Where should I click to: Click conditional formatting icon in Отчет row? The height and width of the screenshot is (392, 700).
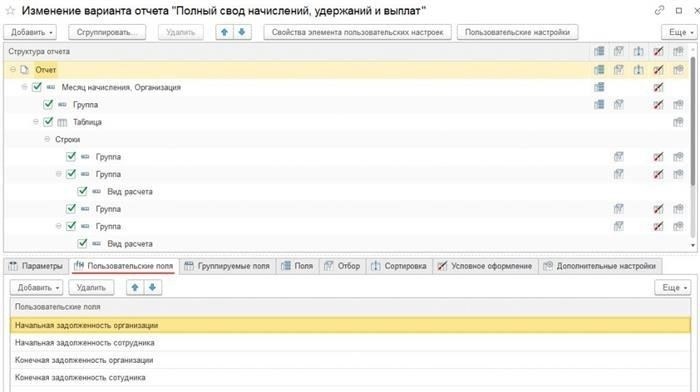coord(658,70)
